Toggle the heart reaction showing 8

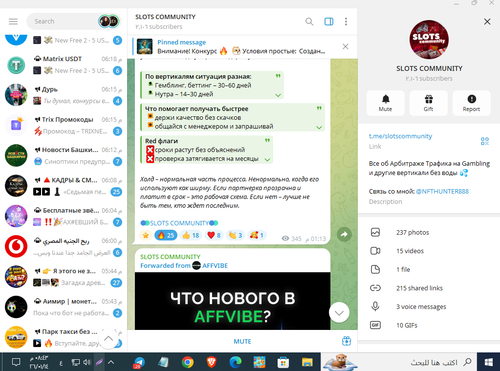tap(214, 235)
